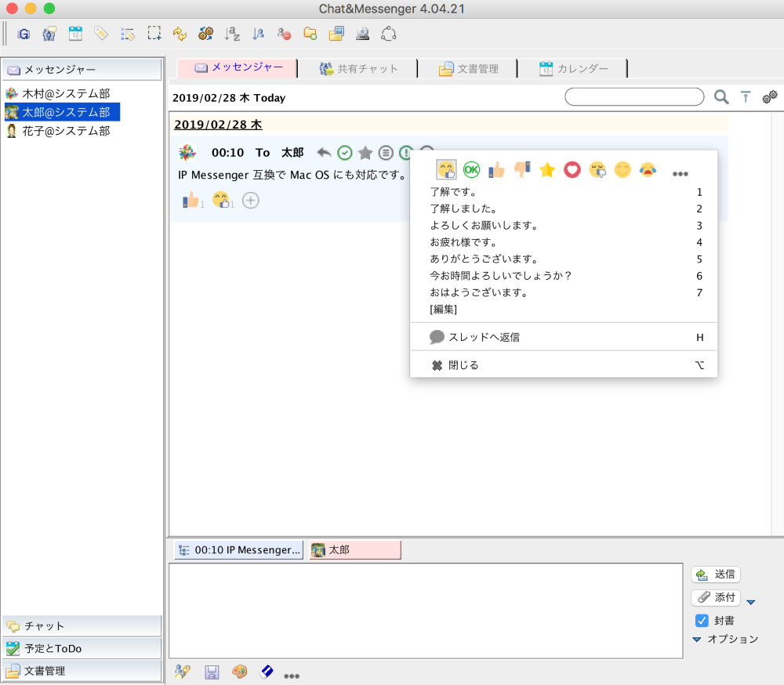Select the thumbs up reaction in popup
The image size is (784, 685).
tap(496, 170)
